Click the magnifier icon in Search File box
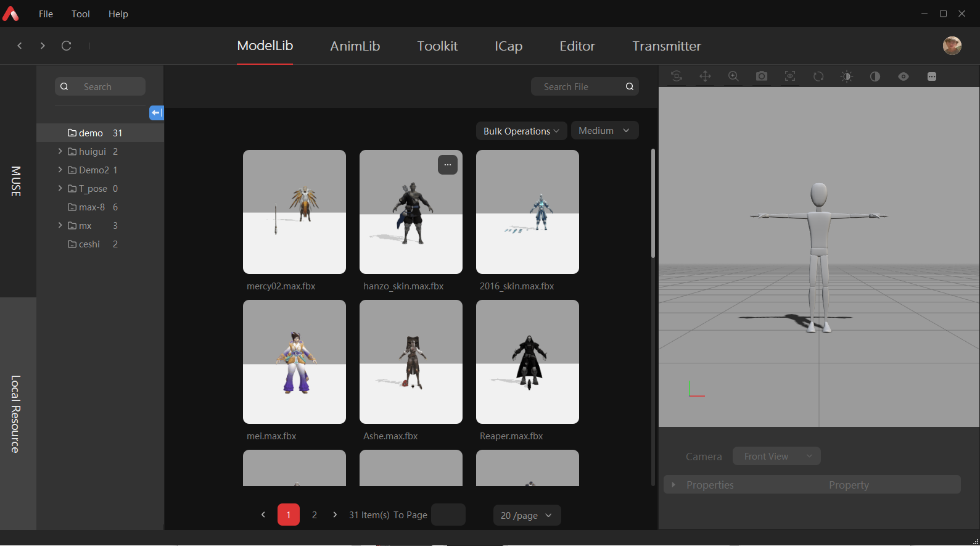Viewport: 980px width, 546px height. (630, 86)
